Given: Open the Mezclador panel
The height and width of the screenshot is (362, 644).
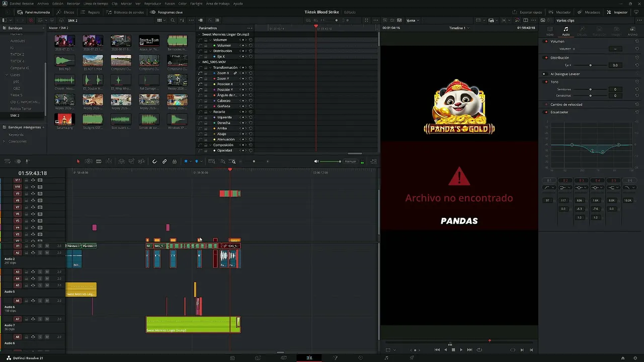Looking at the screenshot, I should coord(560,12).
